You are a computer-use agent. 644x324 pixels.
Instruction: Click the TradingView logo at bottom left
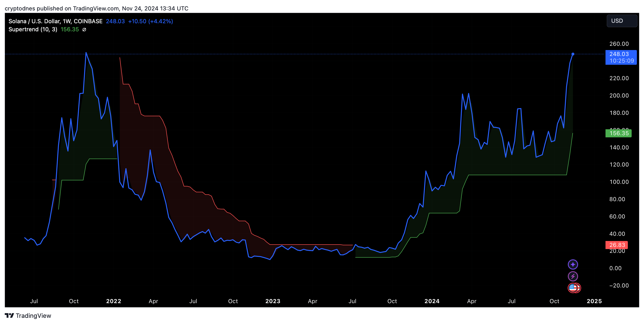click(x=28, y=315)
